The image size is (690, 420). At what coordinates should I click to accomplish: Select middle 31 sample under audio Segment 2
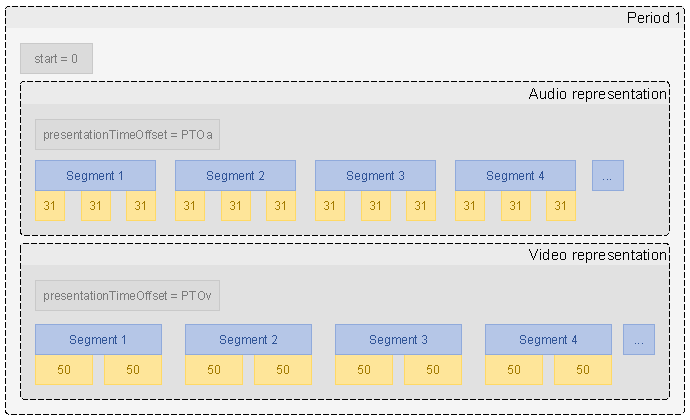coord(236,206)
